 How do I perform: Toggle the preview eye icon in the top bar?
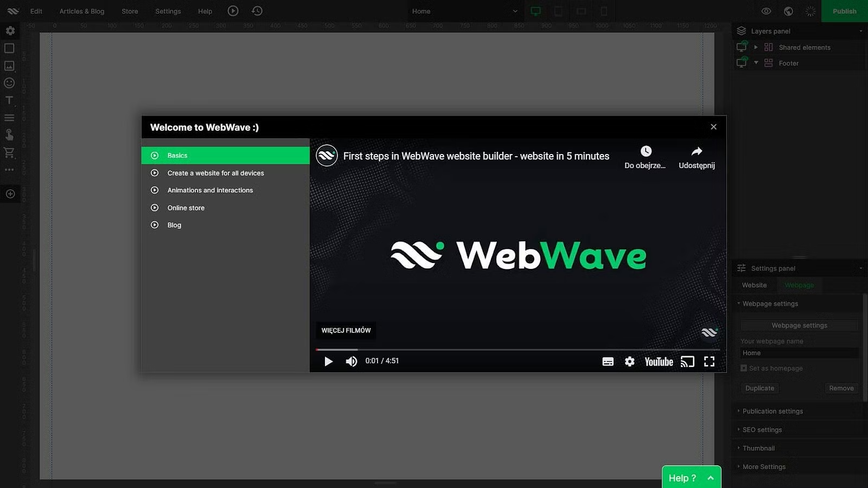[x=766, y=11]
